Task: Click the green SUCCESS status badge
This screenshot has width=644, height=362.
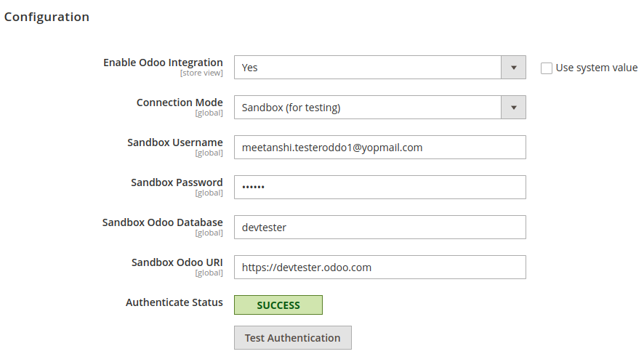Action: click(278, 305)
